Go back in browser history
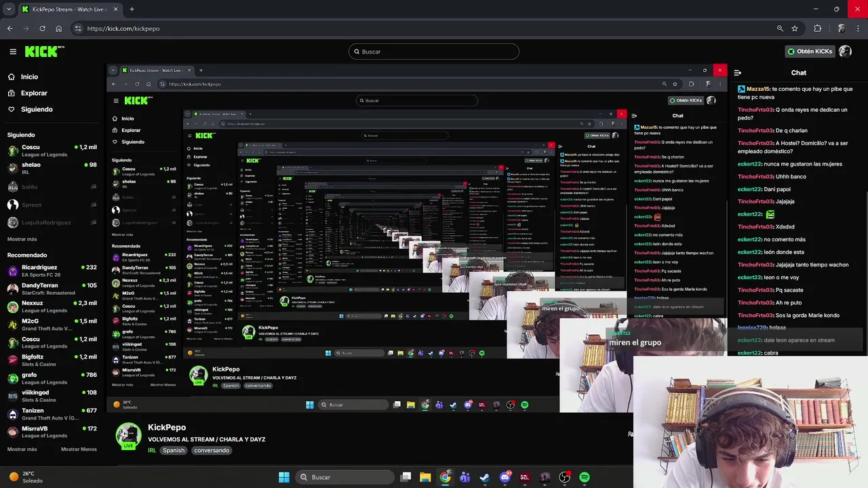This screenshot has width=868, height=488. click(10, 28)
